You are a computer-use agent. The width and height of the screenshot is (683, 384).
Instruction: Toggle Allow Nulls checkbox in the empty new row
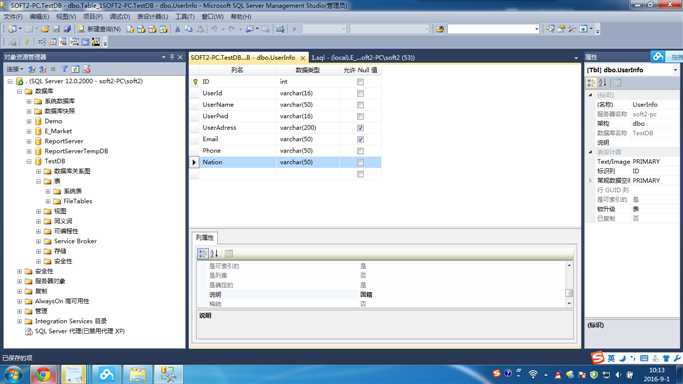pyautogui.click(x=360, y=174)
